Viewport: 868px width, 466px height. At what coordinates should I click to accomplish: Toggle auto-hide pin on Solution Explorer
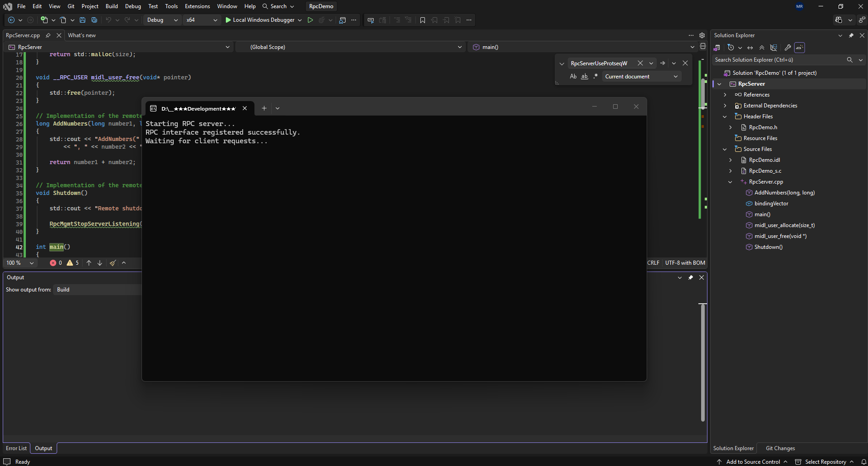point(851,35)
